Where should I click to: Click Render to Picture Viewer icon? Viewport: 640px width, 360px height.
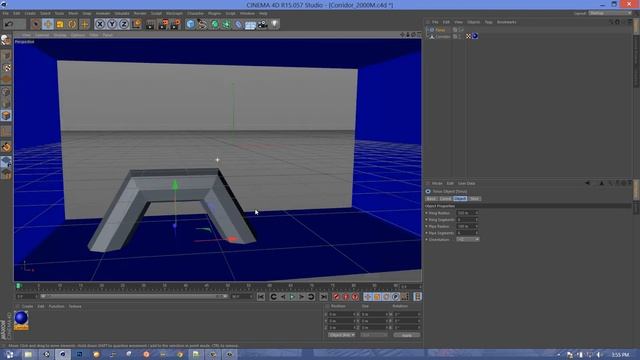point(163,24)
